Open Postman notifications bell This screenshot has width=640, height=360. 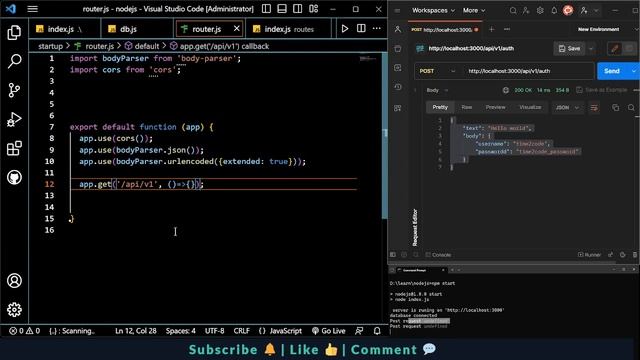[554, 11]
